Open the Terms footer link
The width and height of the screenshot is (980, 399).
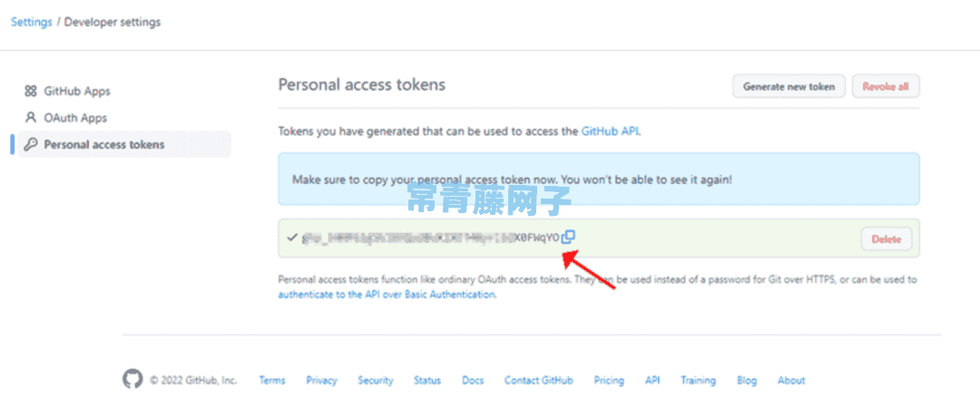[x=272, y=380]
